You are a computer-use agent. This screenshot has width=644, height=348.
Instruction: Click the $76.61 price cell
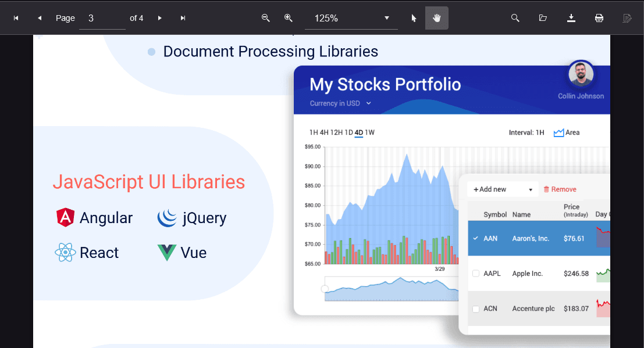pyautogui.click(x=574, y=238)
